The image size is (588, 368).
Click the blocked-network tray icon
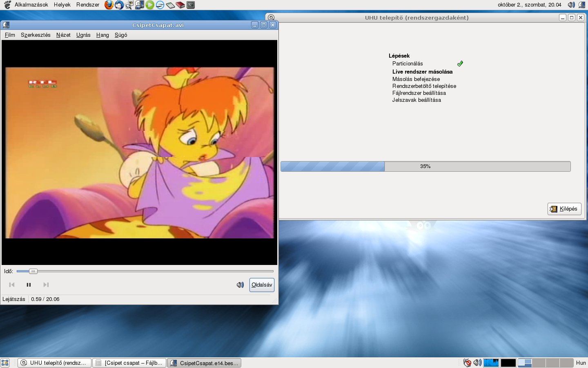click(468, 363)
